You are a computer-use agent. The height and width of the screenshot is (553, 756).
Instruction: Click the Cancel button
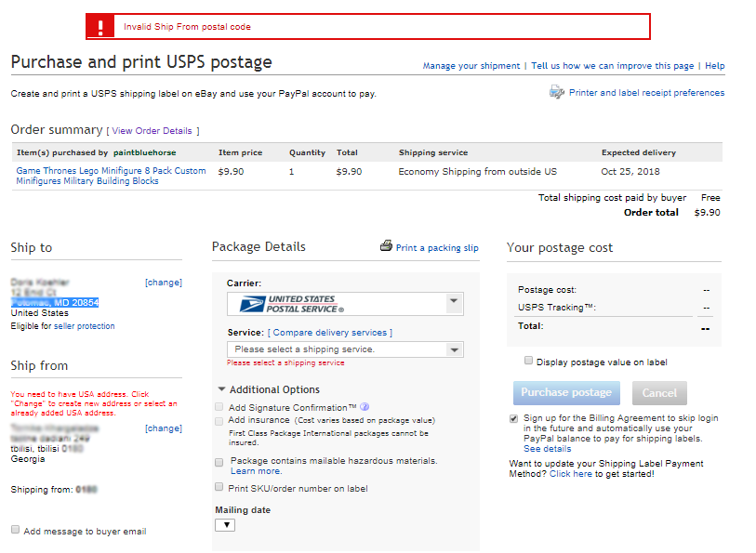[659, 393]
